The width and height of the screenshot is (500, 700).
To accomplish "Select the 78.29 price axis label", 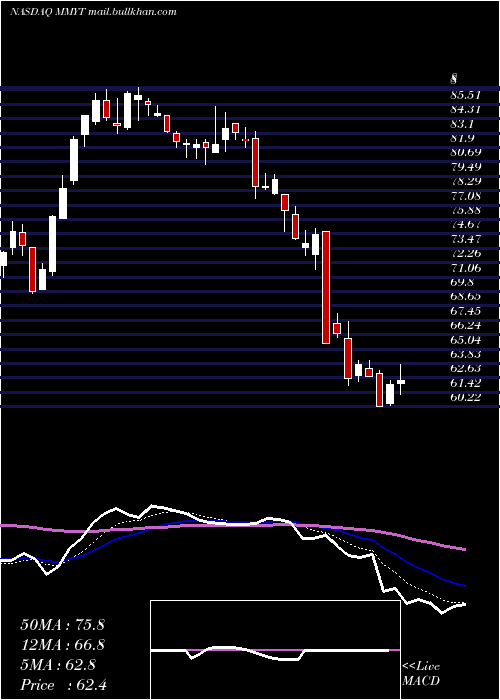I will (466, 181).
